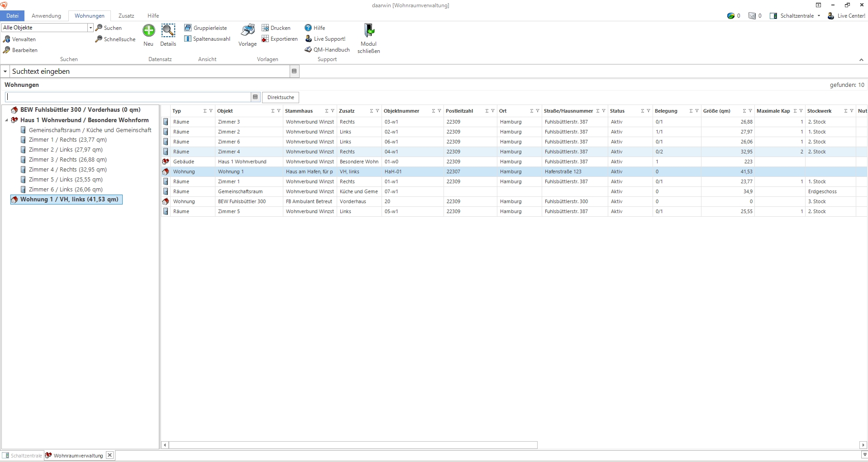The width and height of the screenshot is (868, 462).
Task: Select Gemeinschaftsraum / Küche tree item
Action: point(90,130)
